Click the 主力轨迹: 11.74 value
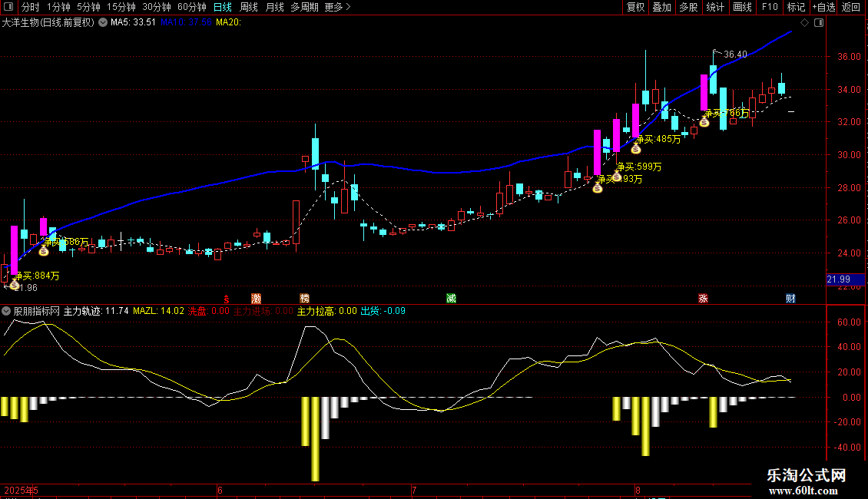Screen dimensions: 868x499 tap(96, 311)
